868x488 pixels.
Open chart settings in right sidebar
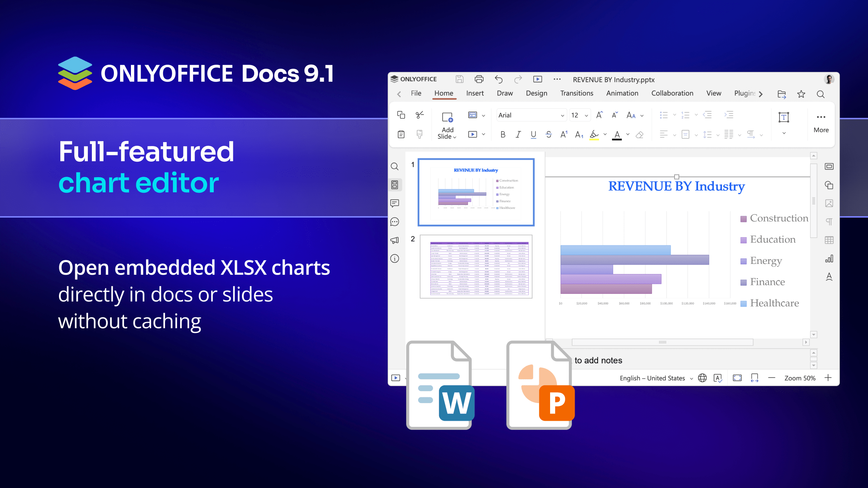pyautogui.click(x=829, y=259)
